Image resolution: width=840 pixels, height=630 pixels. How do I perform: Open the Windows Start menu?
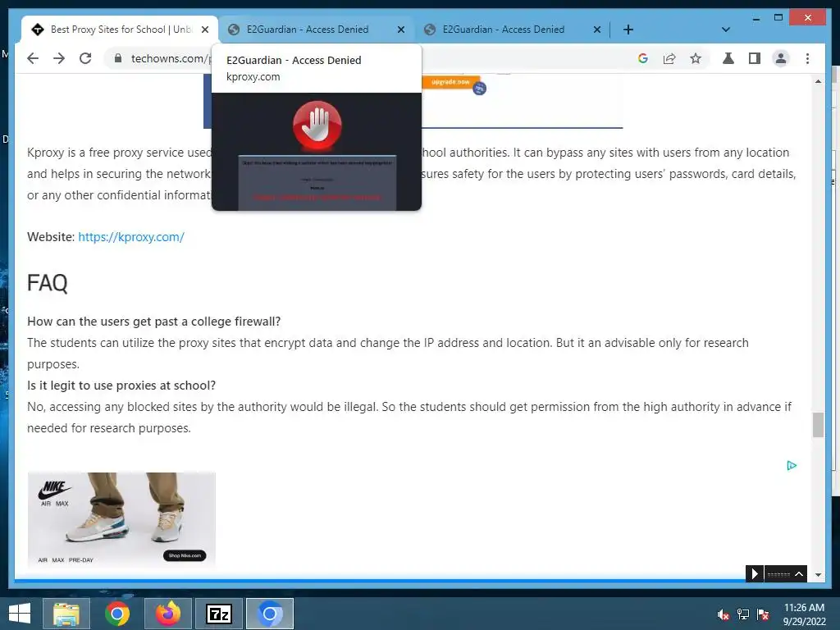[x=20, y=614]
